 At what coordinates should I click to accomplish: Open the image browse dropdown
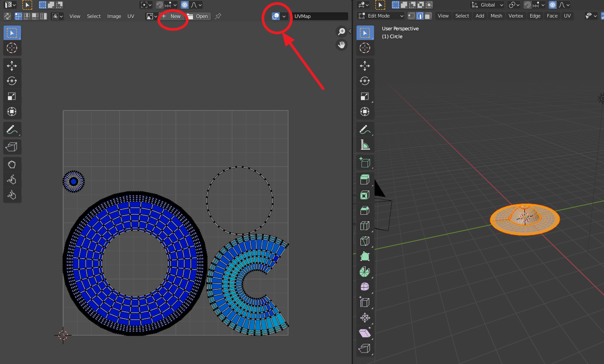(152, 16)
